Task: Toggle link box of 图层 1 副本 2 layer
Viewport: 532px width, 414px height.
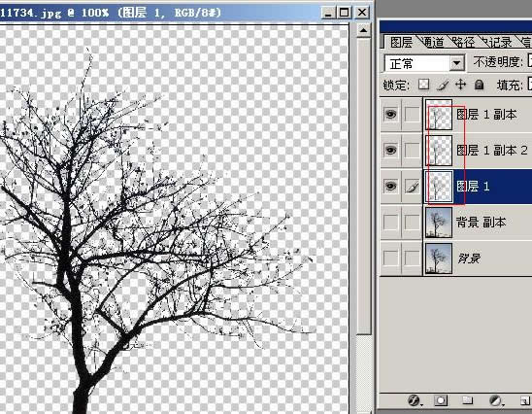Action: (412, 150)
